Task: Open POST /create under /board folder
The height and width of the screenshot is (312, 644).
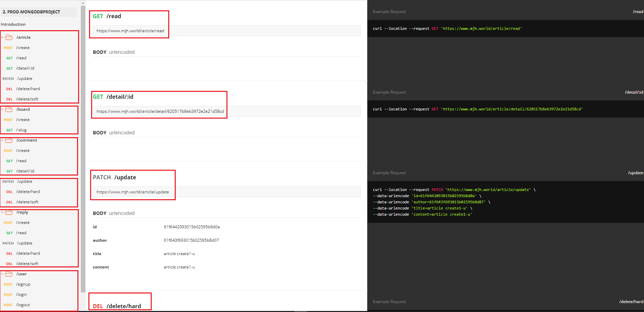Action: tap(17, 120)
